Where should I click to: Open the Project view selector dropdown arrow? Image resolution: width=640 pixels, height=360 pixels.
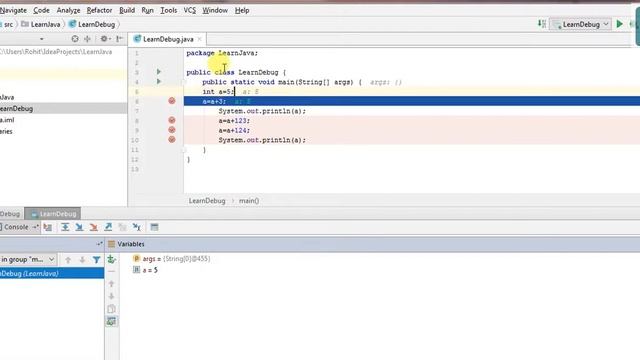42,39
